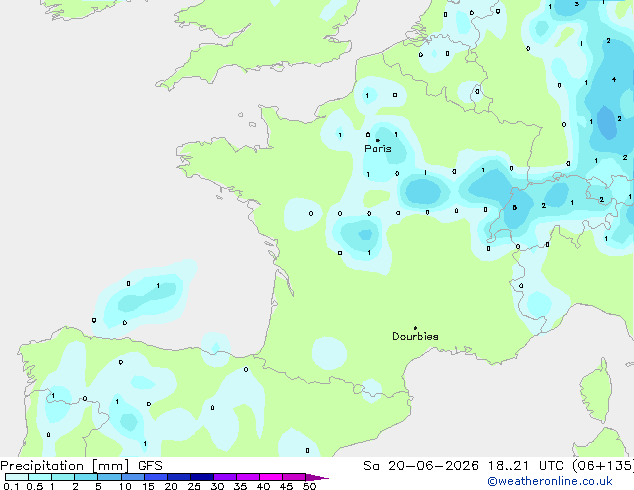Click the forecast date 'Sa 20-06-2026'
The height and width of the screenshot is (490, 634).
click(421, 466)
